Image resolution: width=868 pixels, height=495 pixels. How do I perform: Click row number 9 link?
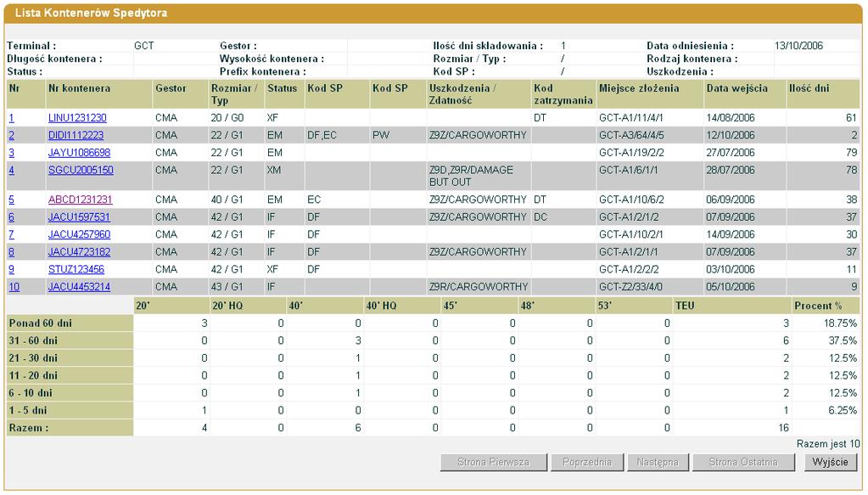[x=12, y=269]
